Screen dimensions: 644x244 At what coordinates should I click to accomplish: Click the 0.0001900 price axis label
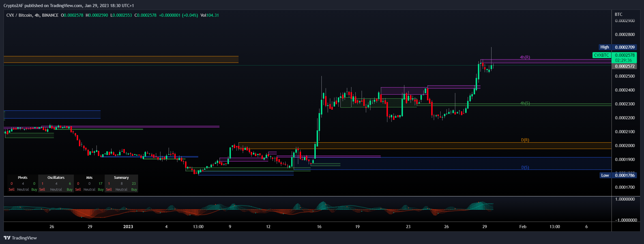coord(625,160)
